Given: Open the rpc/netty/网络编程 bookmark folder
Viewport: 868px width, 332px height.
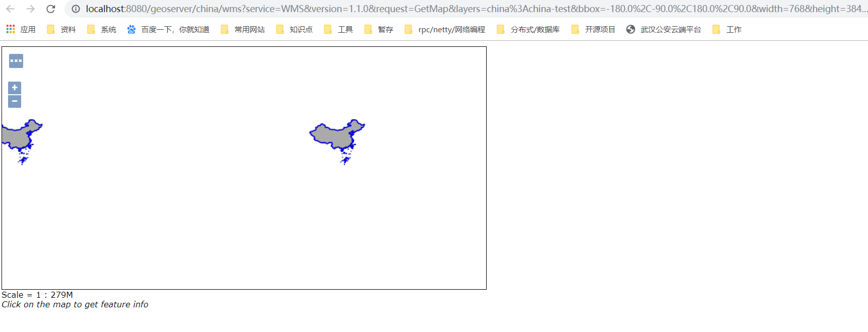Looking at the screenshot, I should point(445,29).
